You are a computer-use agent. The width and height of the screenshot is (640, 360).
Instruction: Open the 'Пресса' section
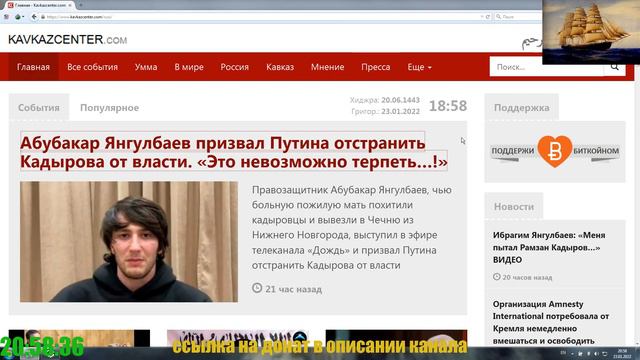[376, 67]
